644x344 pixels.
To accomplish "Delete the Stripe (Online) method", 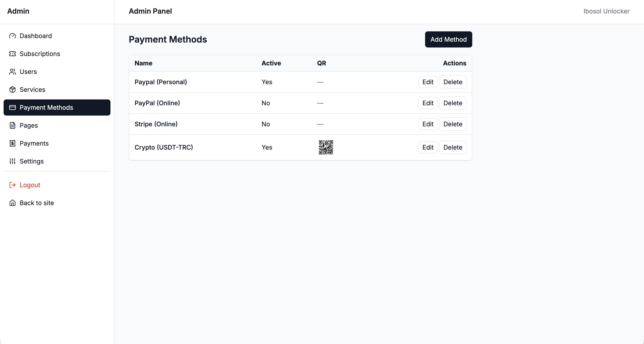I will (453, 124).
